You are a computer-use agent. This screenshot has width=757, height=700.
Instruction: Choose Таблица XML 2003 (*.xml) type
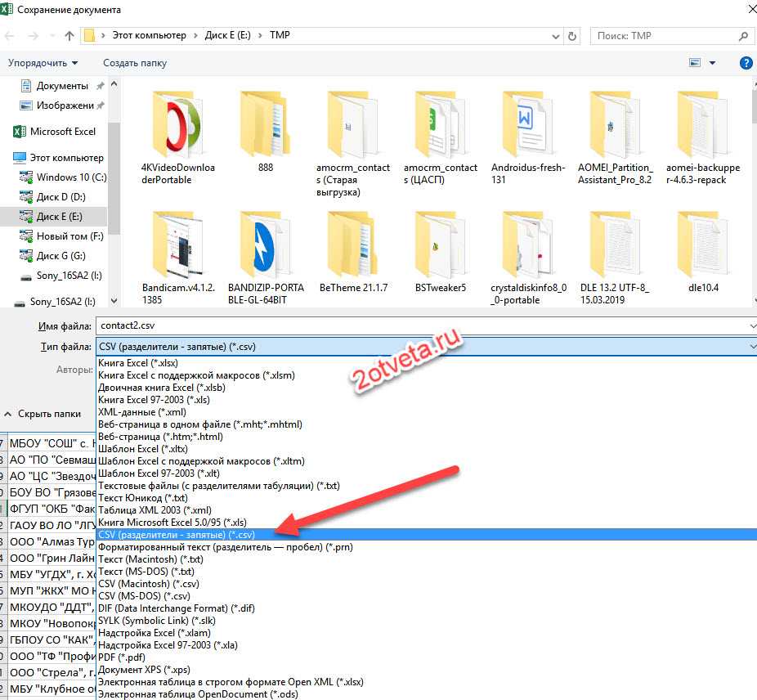[427, 510]
